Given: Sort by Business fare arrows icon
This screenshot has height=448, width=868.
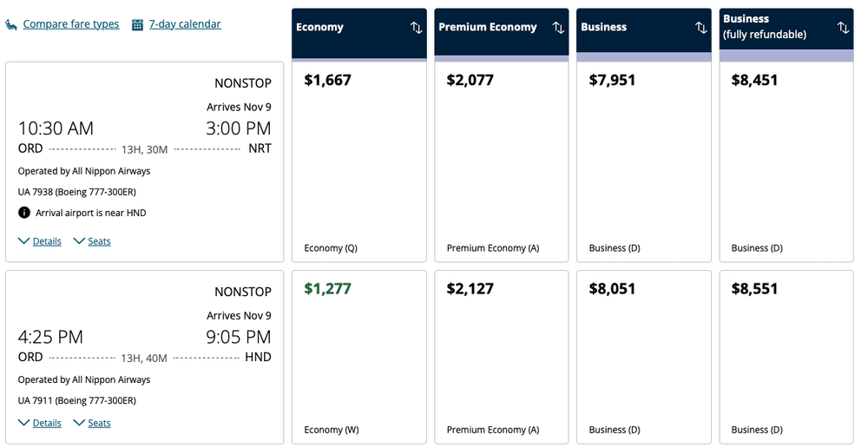Looking at the screenshot, I should tap(700, 28).
